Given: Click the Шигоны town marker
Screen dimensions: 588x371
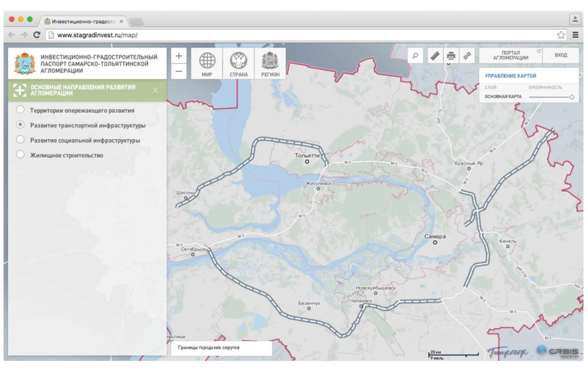Looking at the screenshot, I should tap(185, 198).
